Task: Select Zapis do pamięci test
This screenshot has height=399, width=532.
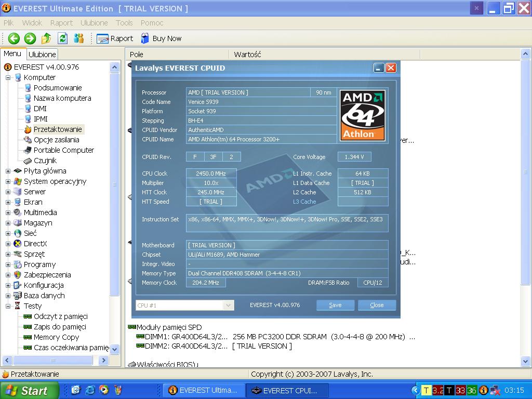Action: click(60, 327)
